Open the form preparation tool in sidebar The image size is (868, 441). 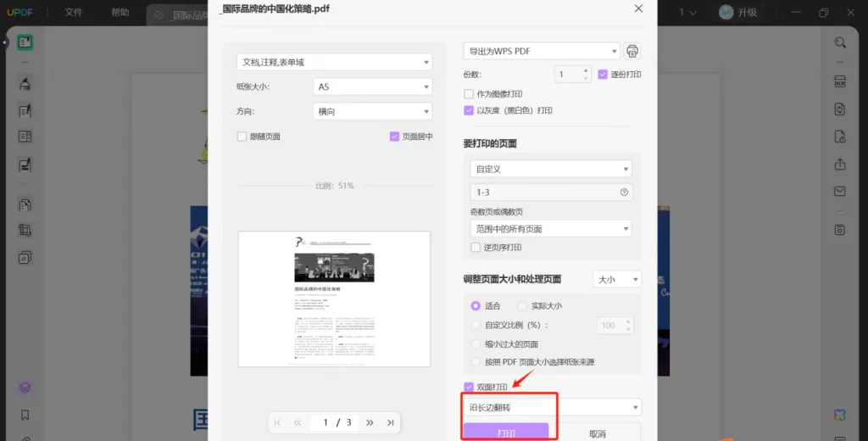pos(25,137)
